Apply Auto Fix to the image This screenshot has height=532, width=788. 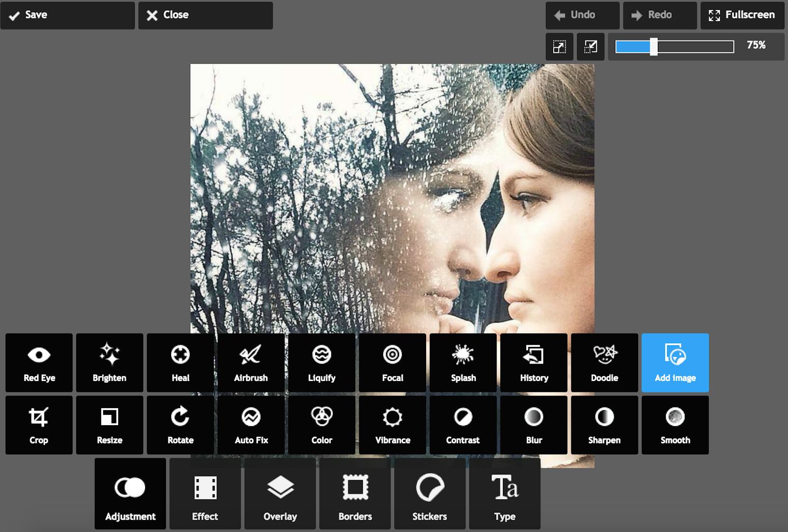251,425
